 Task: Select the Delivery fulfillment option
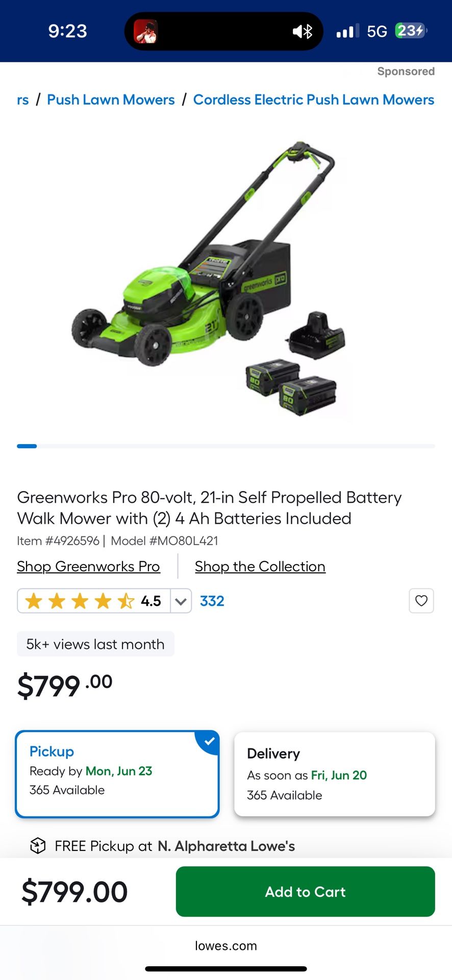[335, 774]
